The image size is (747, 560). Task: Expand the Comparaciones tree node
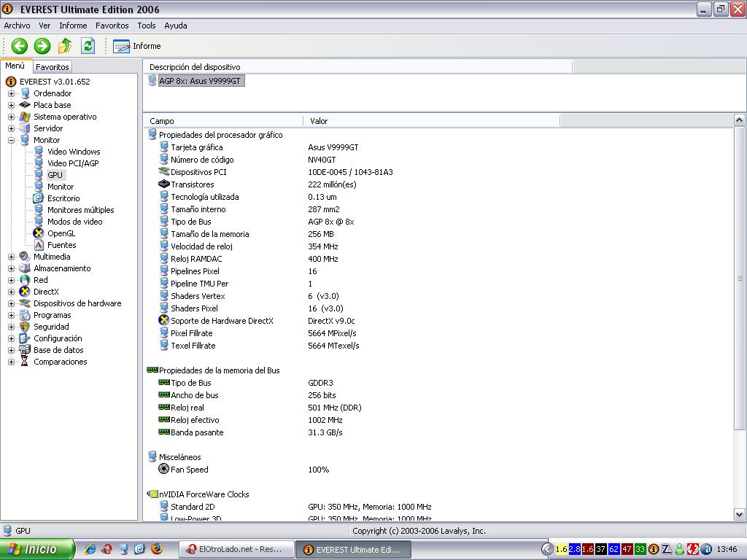(x=11, y=362)
